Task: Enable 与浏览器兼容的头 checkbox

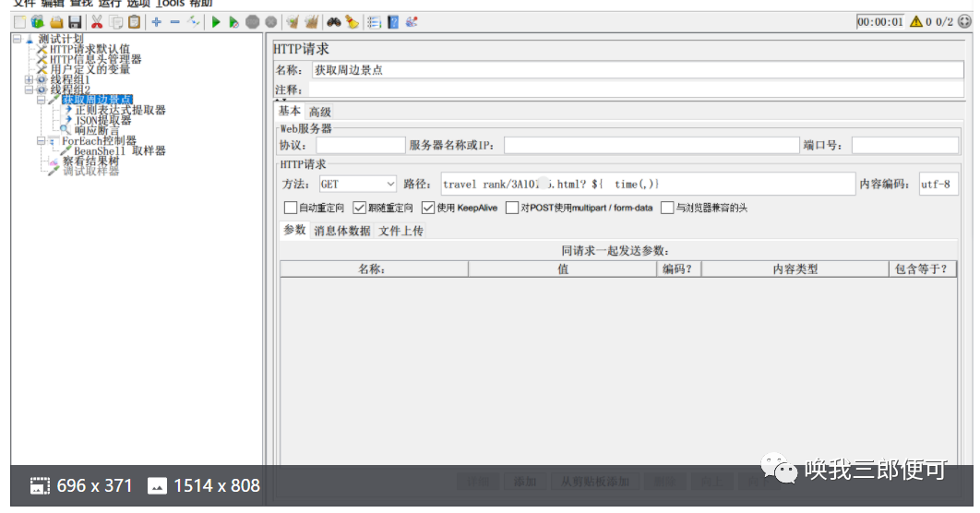Action: 667,208
